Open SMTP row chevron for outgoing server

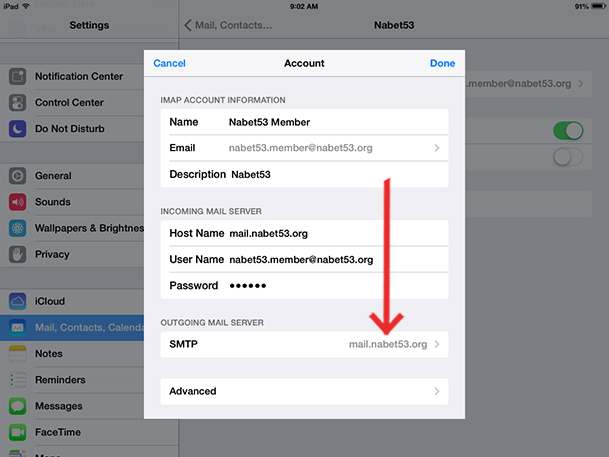(437, 344)
